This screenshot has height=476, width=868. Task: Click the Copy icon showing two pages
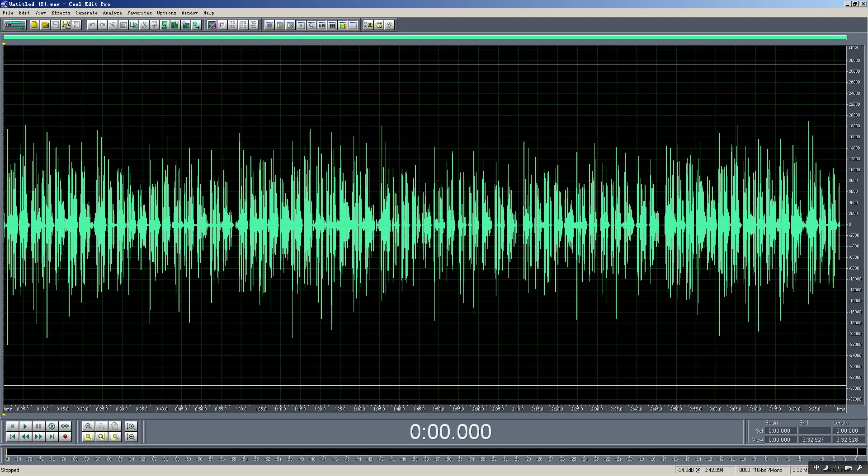pyautogui.click(x=134, y=25)
